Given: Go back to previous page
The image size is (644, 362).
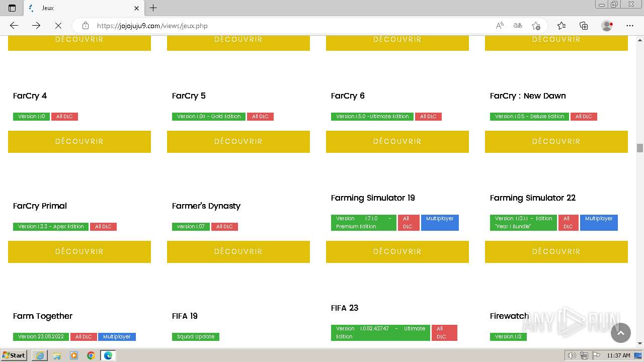Looking at the screenshot, I should coord(14,26).
